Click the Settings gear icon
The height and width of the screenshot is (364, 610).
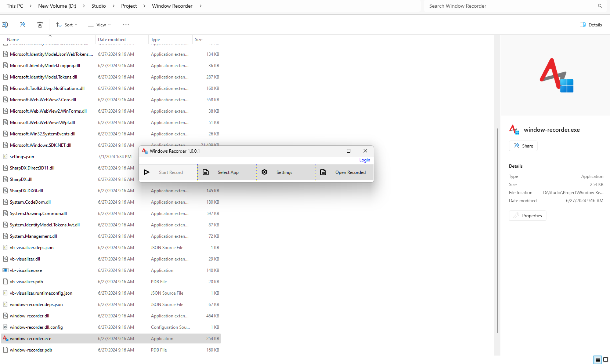(264, 172)
